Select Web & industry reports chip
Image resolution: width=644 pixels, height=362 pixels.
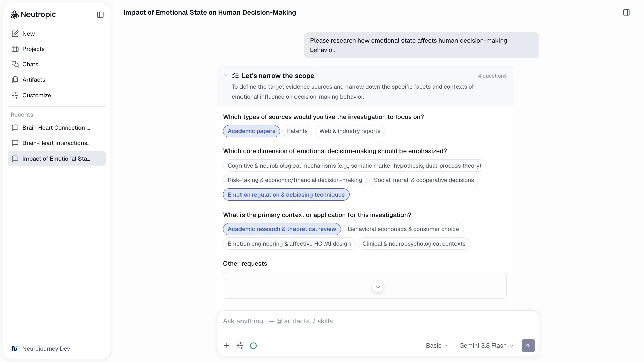(350, 131)
